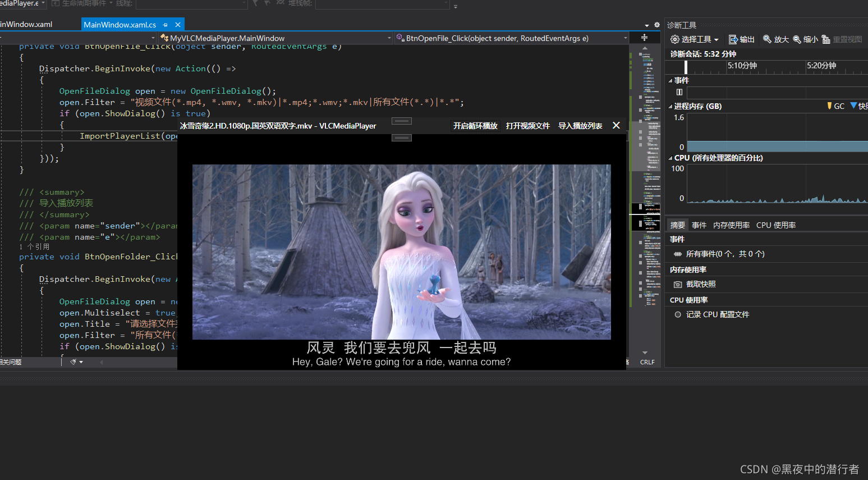The height and width of the screenshot is (480, 868).
Task: Click the 输出 output icon button
Action: click(x=741, y=39)
